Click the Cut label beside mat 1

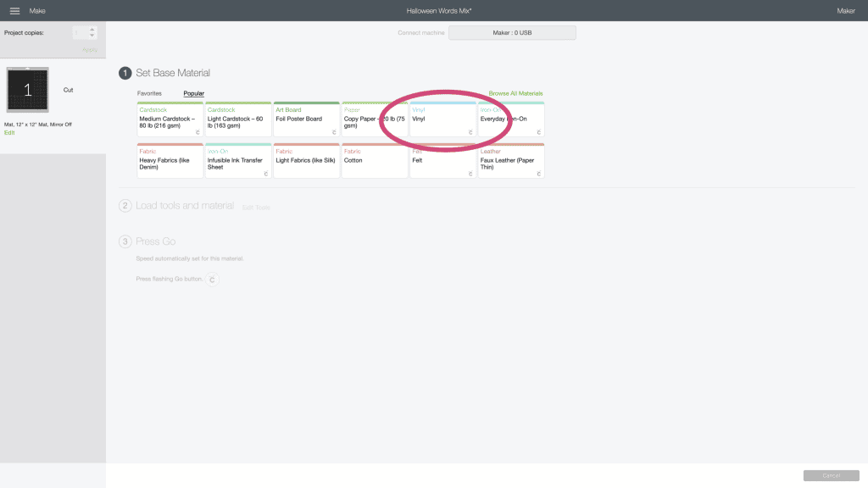coord(68,90)
